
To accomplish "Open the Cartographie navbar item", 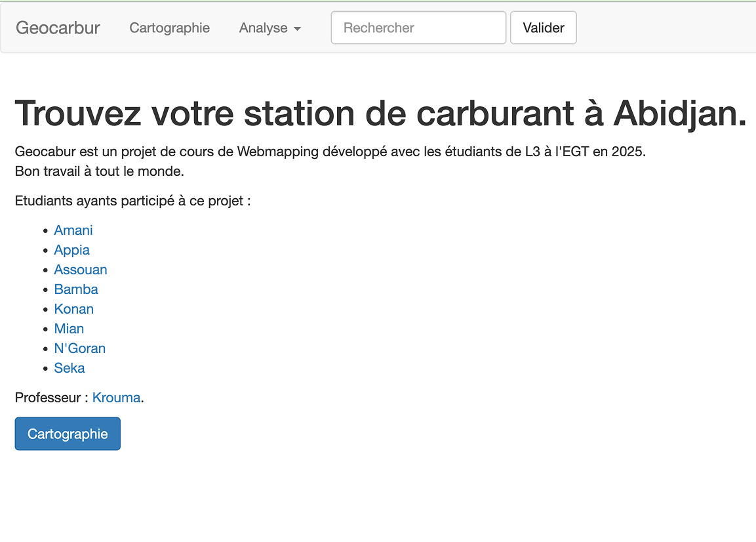I will [x=169, y=28].
